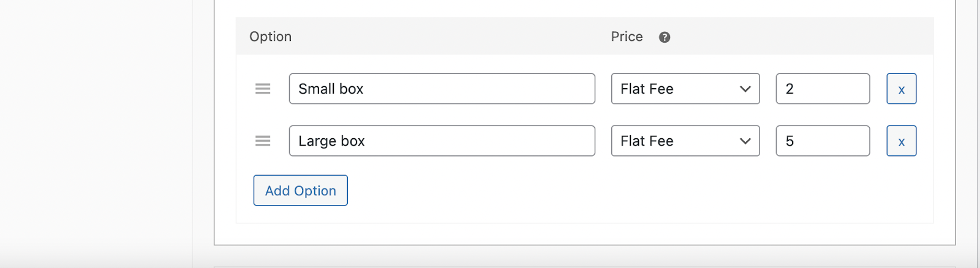Open the Price help tooltip icon
The height and width of the screenshot is (268, 980).
click(665, 37)
